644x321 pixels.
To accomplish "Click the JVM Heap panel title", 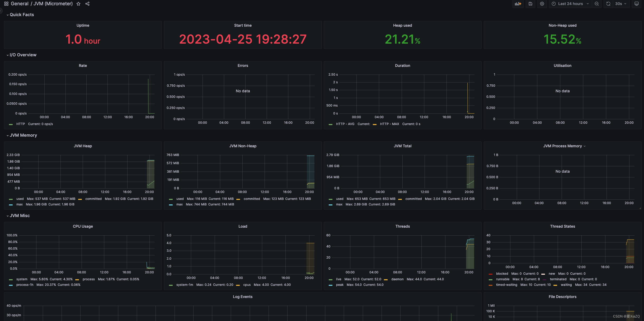I will click(x=83, y=146).
